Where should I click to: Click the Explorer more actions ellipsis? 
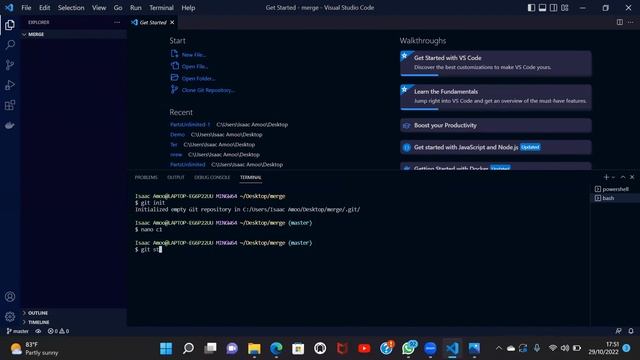(117, 22)
